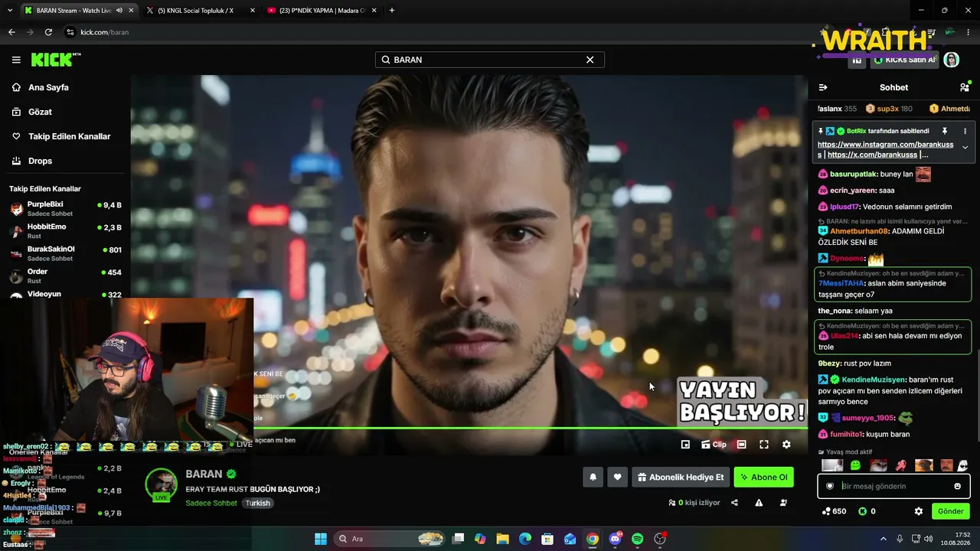
Task: Open the profile avatar menu
Action: (x=951, y=60)
